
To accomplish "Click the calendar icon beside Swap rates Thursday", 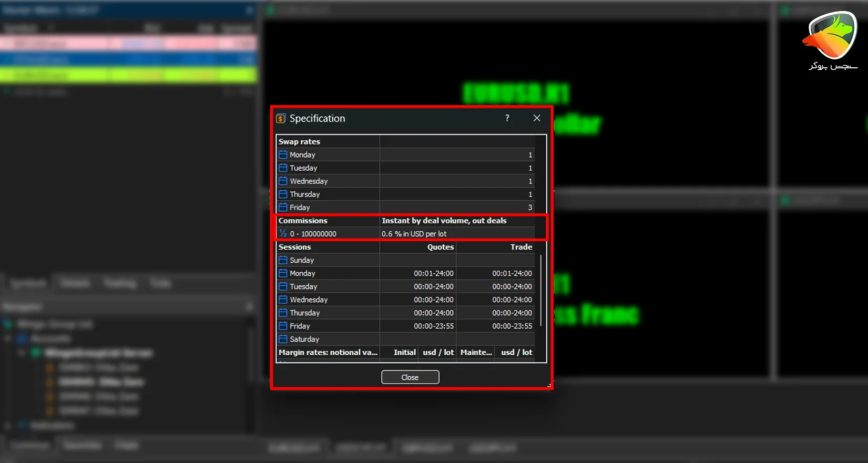I will coord(283,194).
